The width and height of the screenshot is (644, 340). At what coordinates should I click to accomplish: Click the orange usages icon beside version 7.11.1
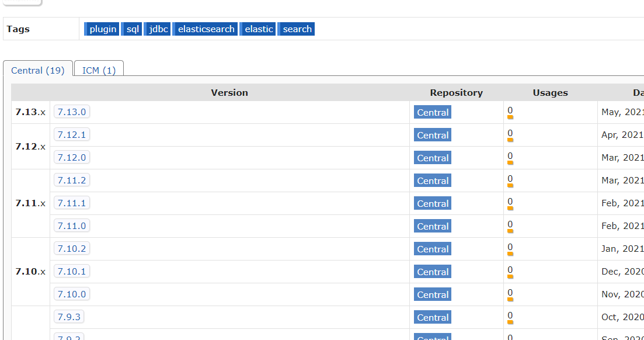510,208
